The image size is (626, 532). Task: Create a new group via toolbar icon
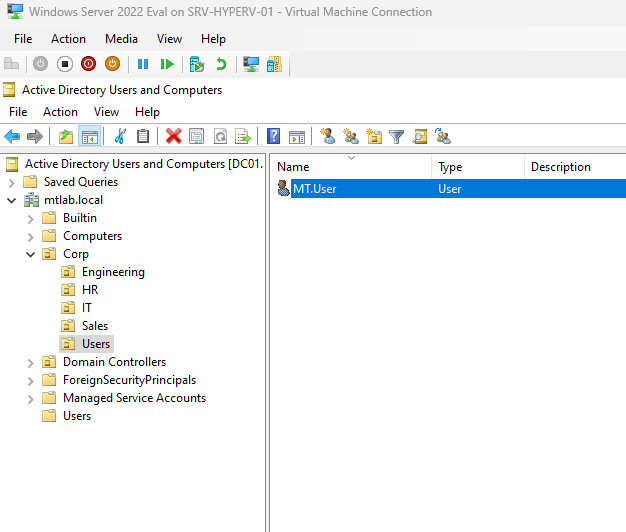pos(351,136)
